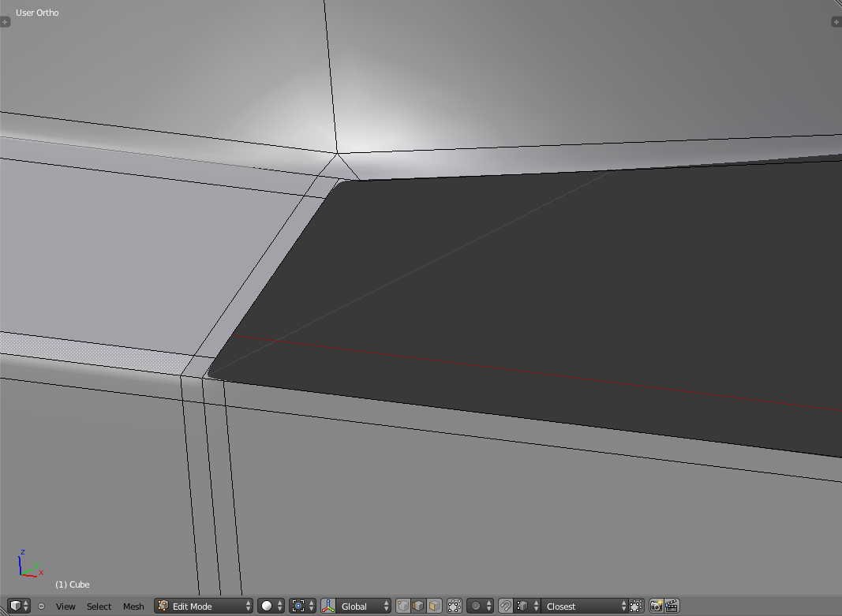Viewport: 842px width, 616px height.
Task: Open the left toolshelf with the plus icon
Action: (5, 22)
